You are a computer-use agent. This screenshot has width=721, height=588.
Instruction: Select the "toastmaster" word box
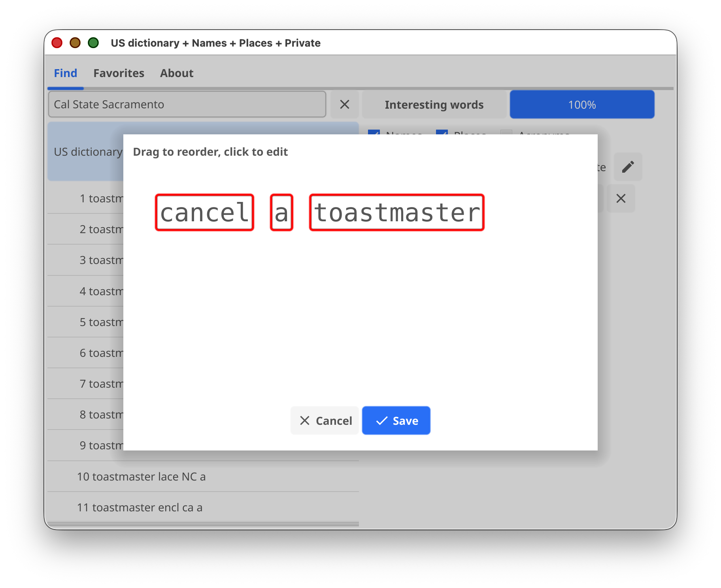(x=396, y=213)
